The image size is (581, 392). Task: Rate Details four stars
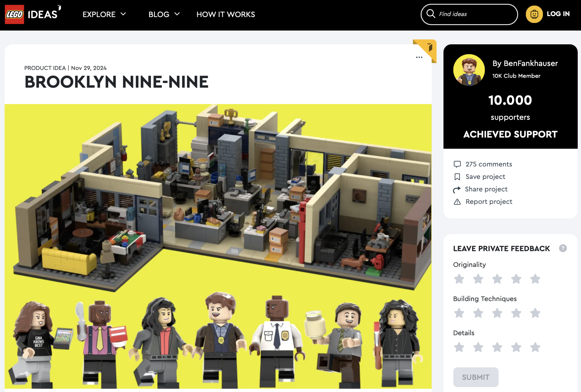[x=516, y=347]
